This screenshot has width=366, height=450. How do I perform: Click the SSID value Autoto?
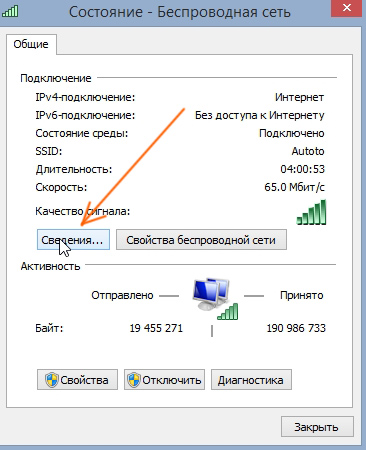[x=308, y=151]
